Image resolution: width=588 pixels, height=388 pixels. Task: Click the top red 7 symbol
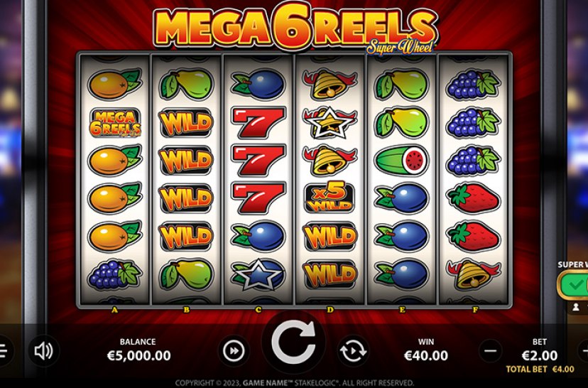(258, 122)
